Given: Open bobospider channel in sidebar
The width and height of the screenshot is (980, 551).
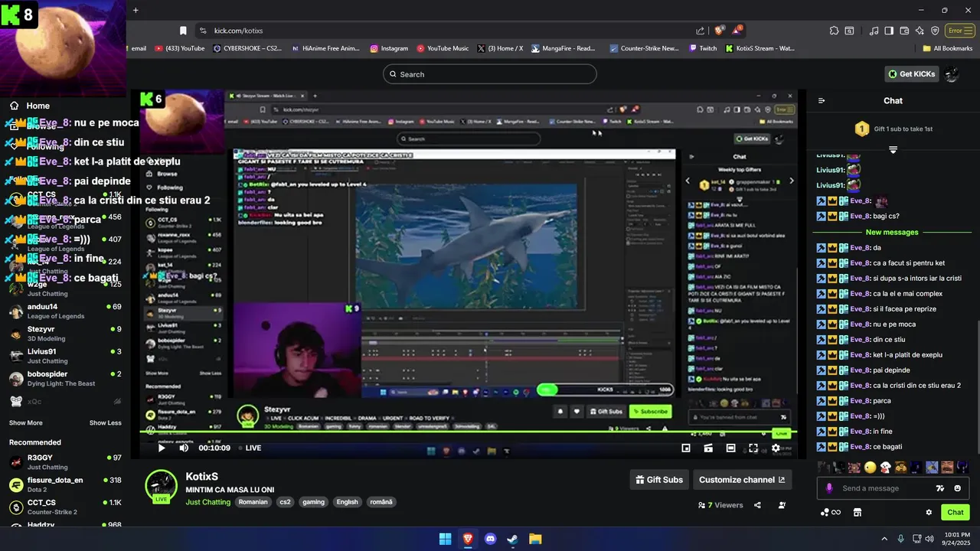Looking at the screenshot, I should [x=64, y=378].
